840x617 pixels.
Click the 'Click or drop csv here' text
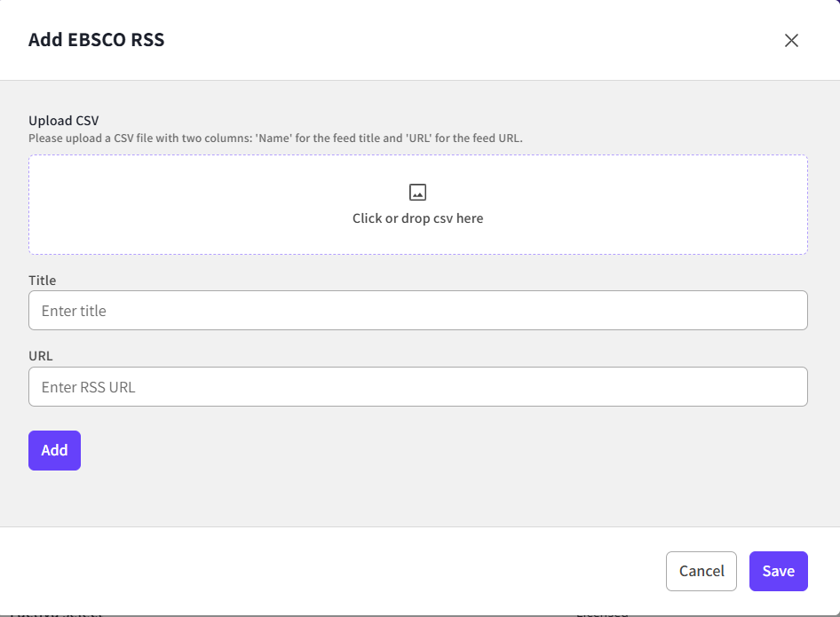pyautogui.click(x=417, y=218)
